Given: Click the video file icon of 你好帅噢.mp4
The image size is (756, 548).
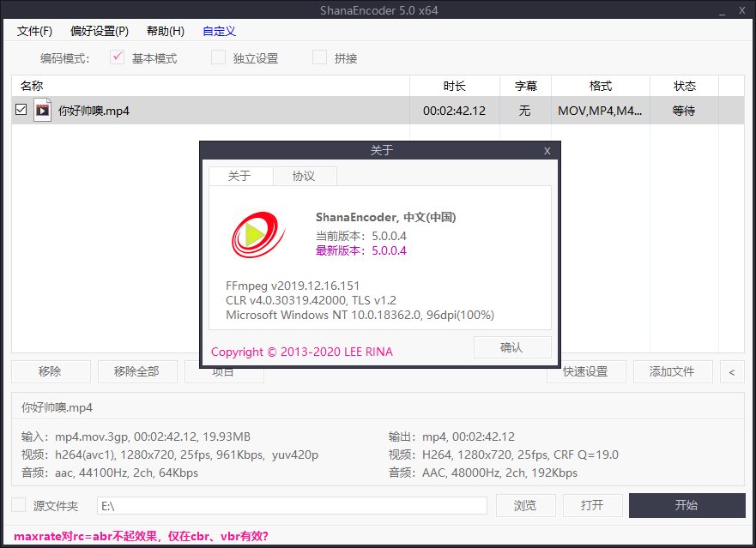Looking at the screenshot, I should (42, 111).
